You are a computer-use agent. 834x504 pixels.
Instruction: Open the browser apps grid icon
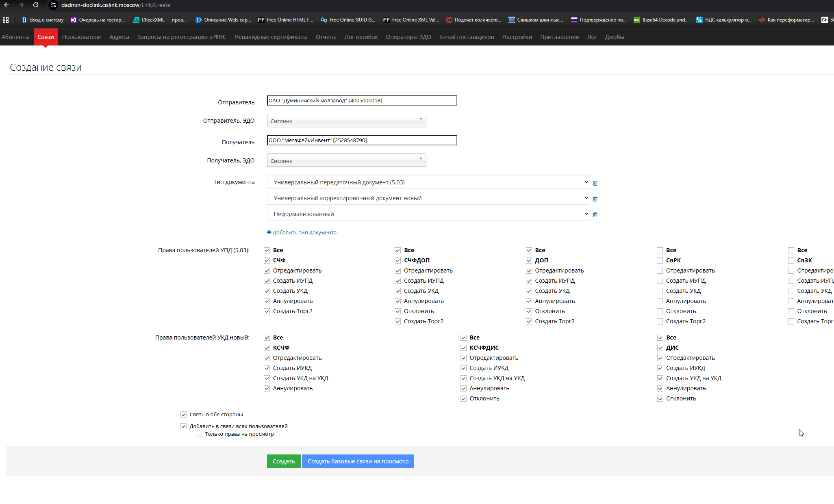(x=6, y=20)
